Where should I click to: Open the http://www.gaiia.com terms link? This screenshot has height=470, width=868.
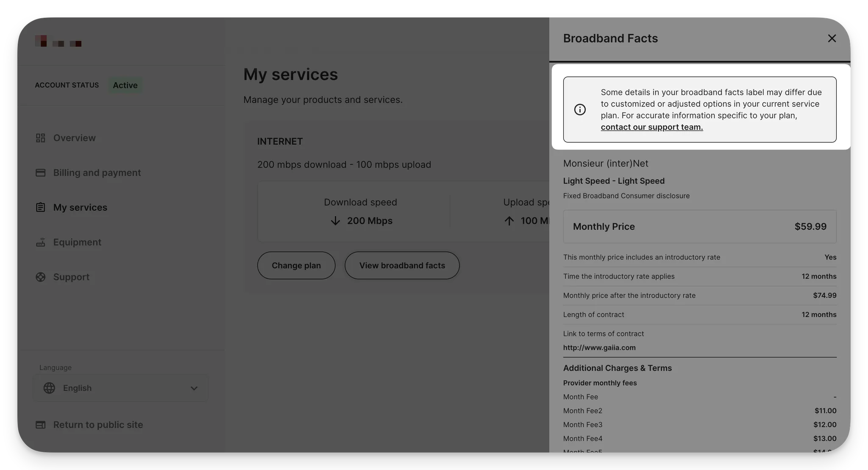tap(599, 348)
